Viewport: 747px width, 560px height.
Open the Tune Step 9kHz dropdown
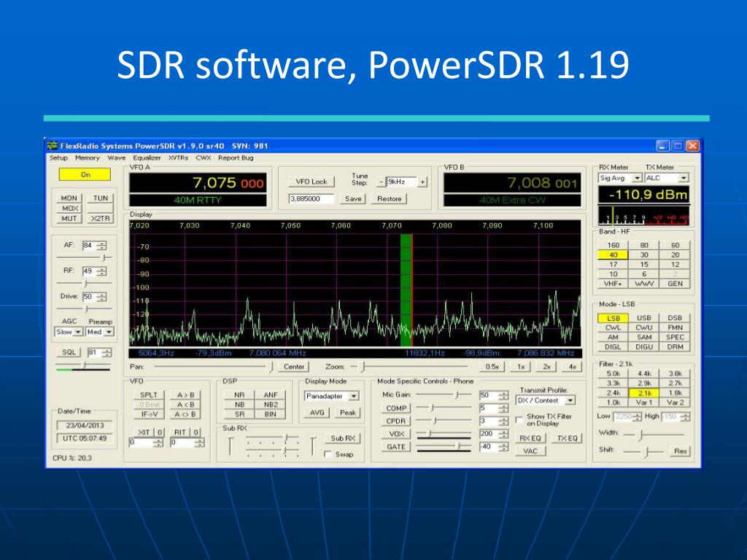401,182
